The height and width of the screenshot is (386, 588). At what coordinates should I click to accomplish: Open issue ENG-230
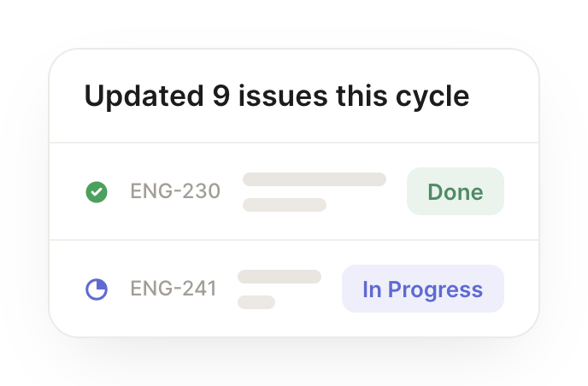tap(175, 191)
